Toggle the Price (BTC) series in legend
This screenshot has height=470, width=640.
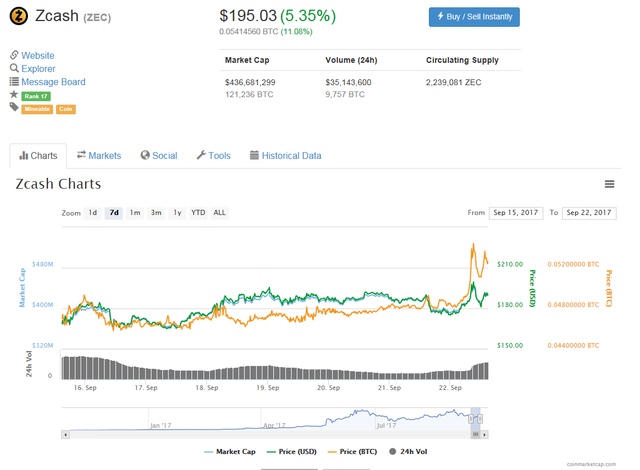(x=352, y=452)
